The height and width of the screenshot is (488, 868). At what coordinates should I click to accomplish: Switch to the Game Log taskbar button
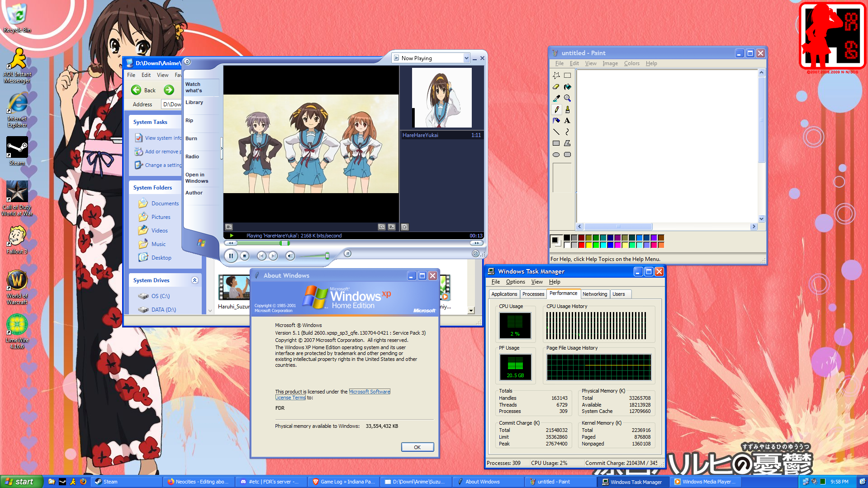pos(343,482)
